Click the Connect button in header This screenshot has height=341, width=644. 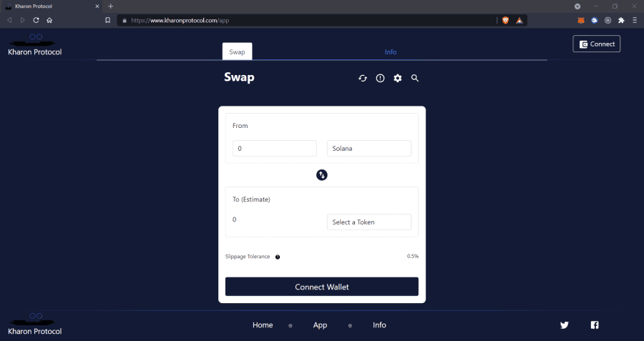pos(596,44)
